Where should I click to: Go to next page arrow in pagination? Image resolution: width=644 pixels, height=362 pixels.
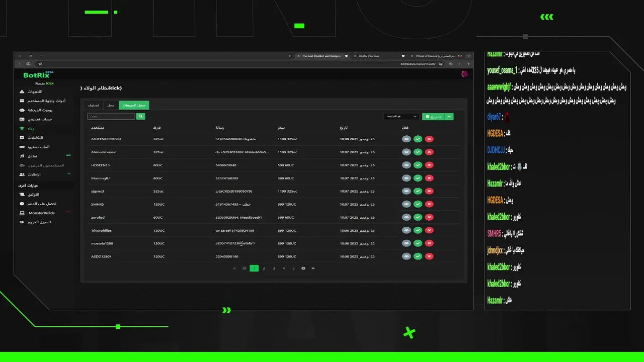coord(303,268)
